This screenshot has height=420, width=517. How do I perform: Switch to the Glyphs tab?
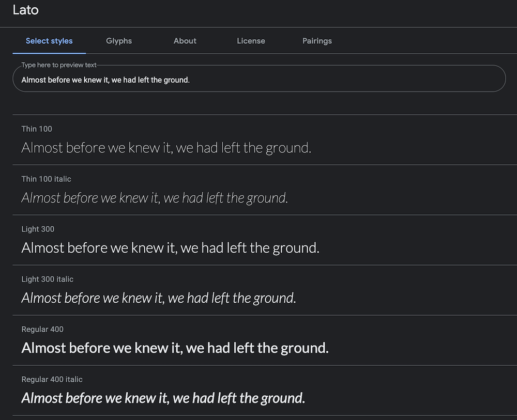[x=119, y=41]
